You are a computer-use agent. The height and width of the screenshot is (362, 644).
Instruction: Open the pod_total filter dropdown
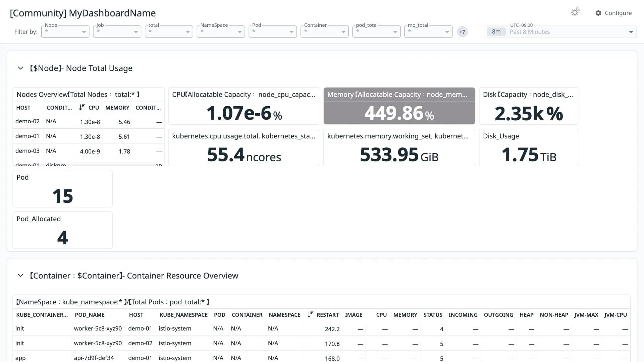coord(376,32)
